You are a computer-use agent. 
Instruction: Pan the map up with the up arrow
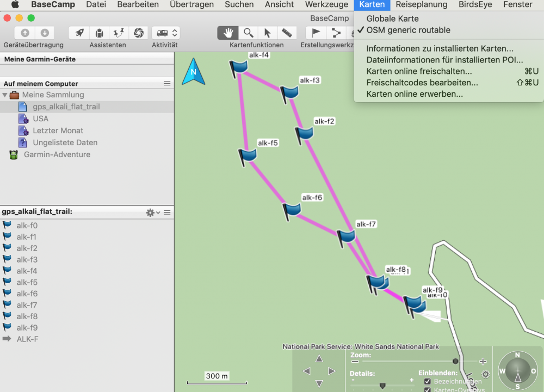pyautogui.click(x=319, y=358)
